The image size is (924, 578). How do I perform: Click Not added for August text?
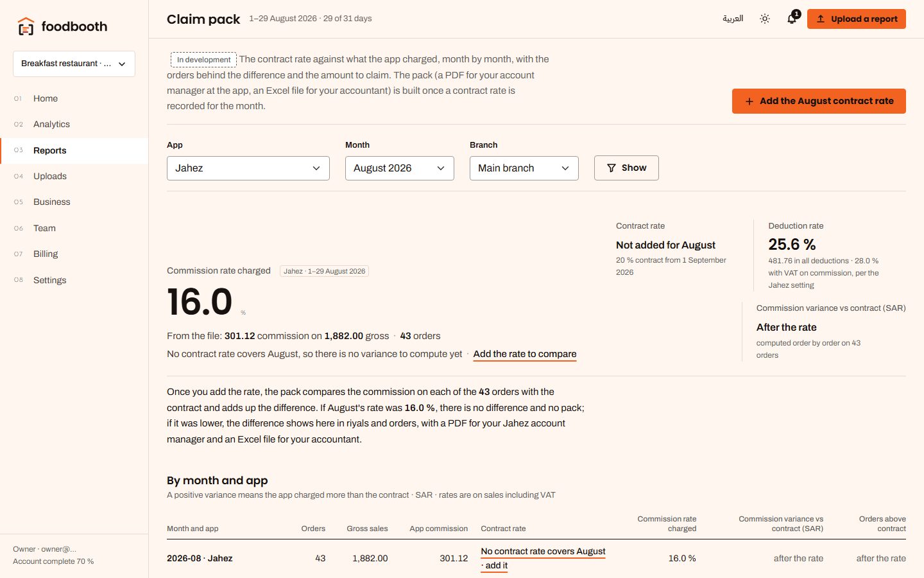coord(665,245)
